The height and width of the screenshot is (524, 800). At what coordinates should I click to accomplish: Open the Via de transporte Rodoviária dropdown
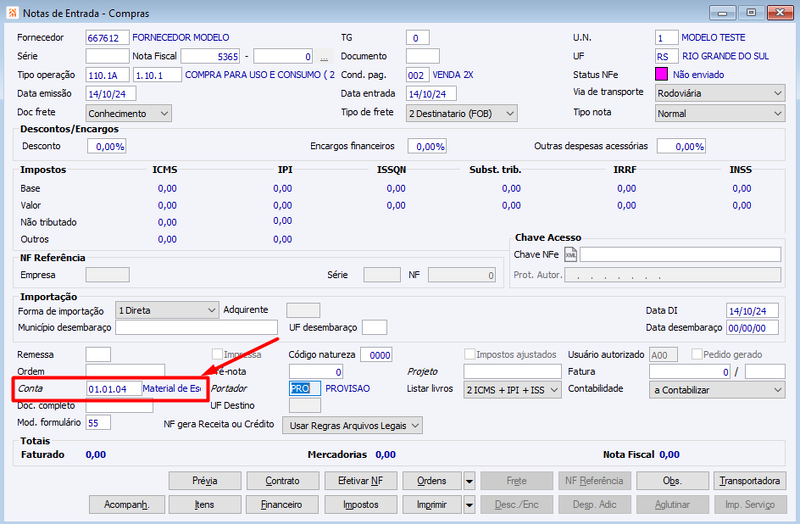(x=720, y=93)
